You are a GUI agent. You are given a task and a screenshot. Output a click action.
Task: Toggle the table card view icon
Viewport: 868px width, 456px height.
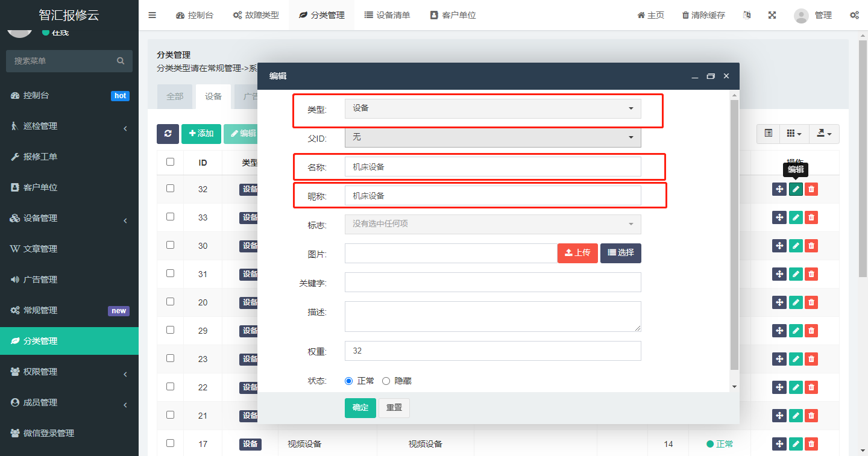pos(769,134)
